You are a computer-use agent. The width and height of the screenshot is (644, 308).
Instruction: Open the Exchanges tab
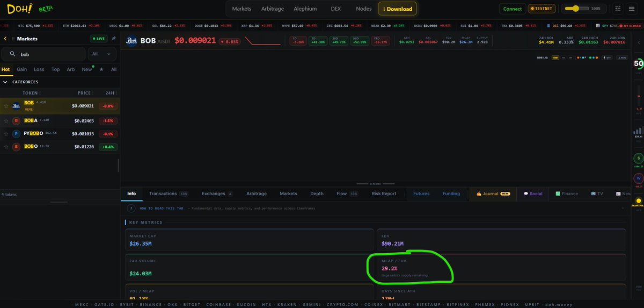pos(217,194)
